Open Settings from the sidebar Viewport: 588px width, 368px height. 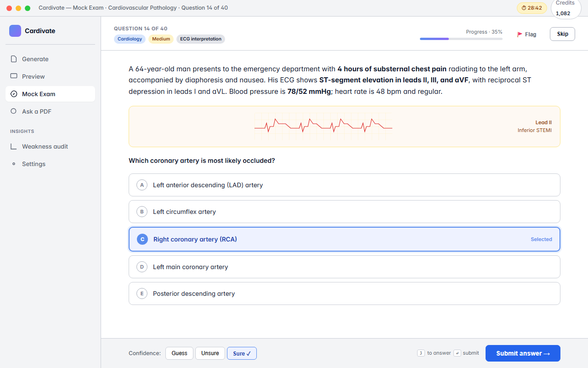pyautogui.click(x=50, y=164)
